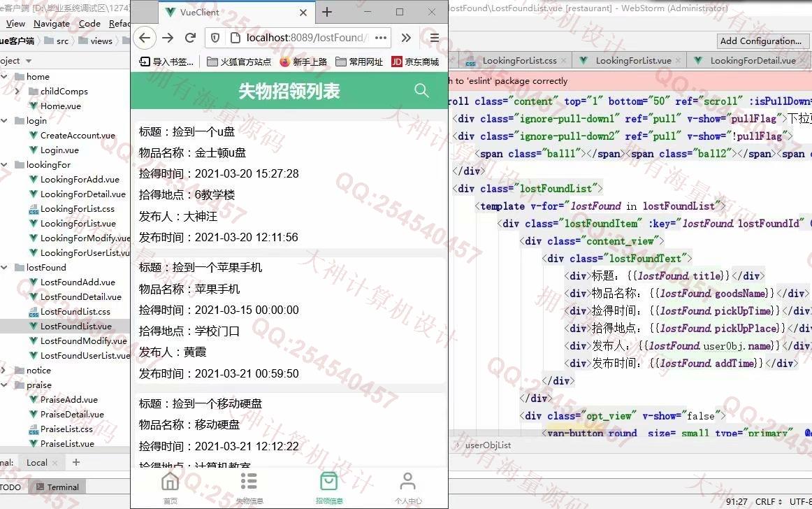Collapse the lostFound folder
The height and width of the screenshot is (509, 812).
pyautogui.click(x=4, y=268)
